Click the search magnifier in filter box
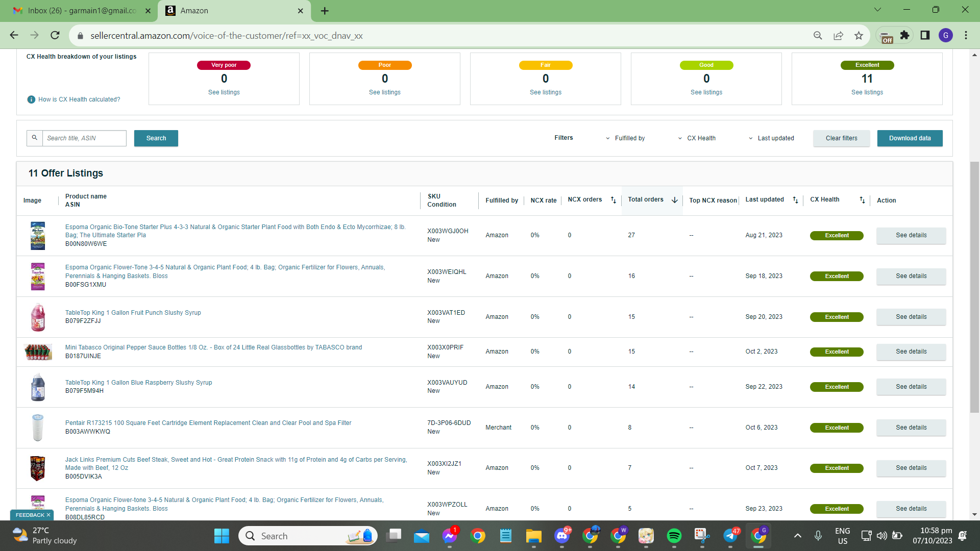This screenshot has width=980, height=551. click(x=35, y=138)
